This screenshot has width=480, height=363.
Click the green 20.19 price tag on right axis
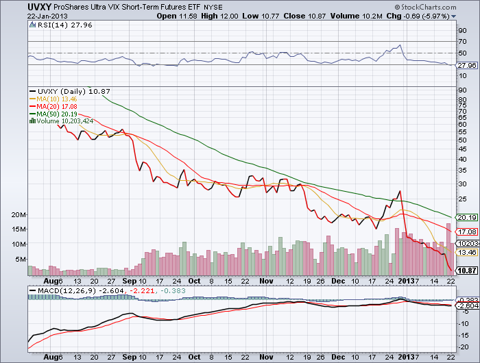coord(466,218)
